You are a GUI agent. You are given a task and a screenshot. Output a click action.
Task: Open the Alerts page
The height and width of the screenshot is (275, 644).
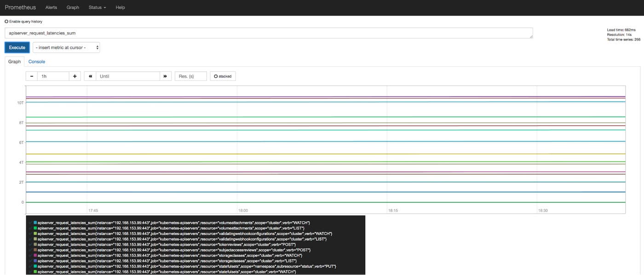coord(51,7)
